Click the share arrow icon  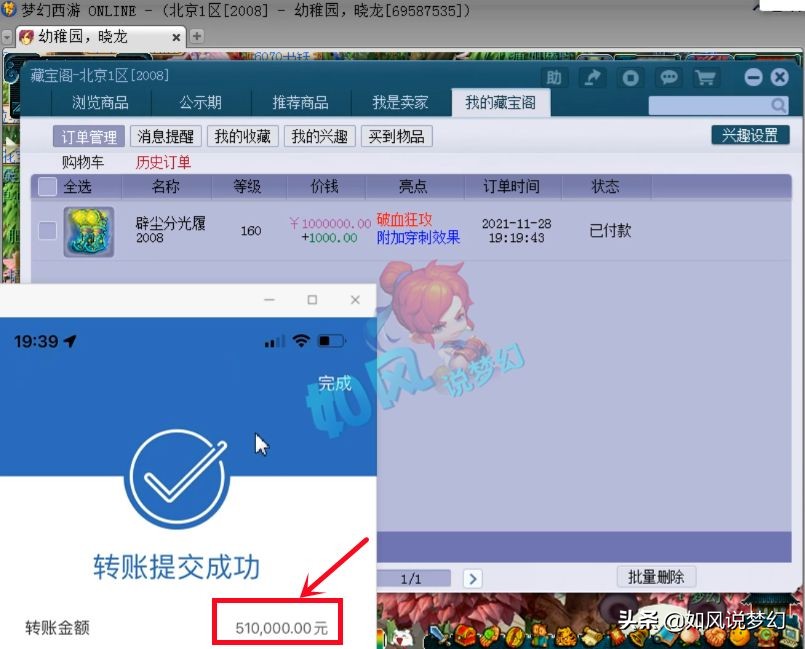pos(594,77)
